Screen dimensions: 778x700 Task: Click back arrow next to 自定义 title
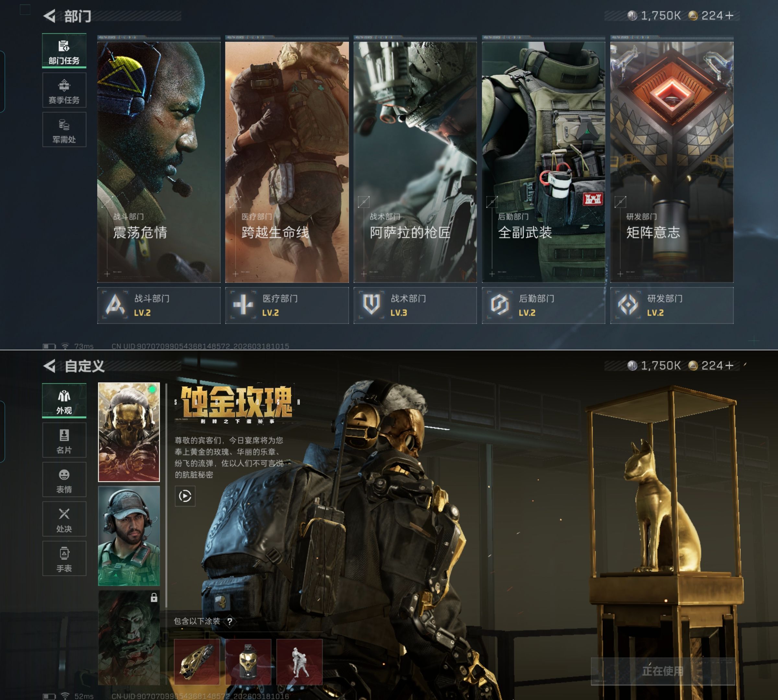[x=50, y=366]
